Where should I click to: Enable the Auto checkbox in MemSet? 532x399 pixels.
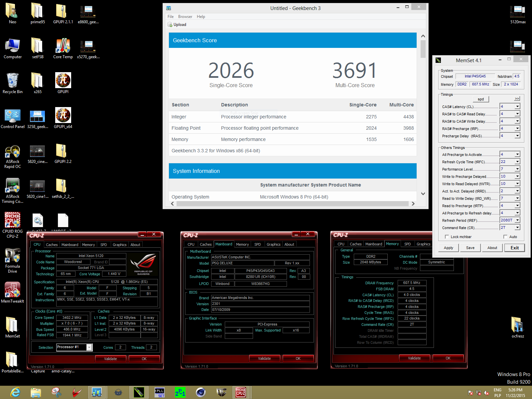point(505,237)
